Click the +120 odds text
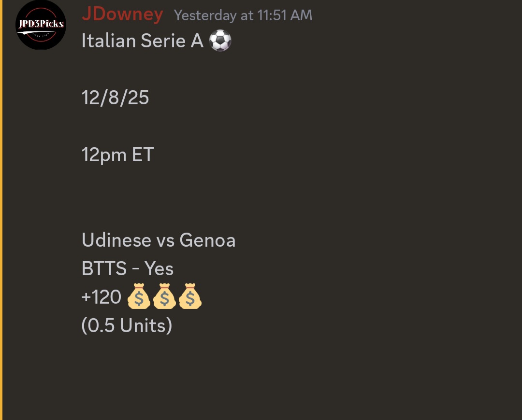This screenshot has width=522, height=420. (x=101, y=297)
